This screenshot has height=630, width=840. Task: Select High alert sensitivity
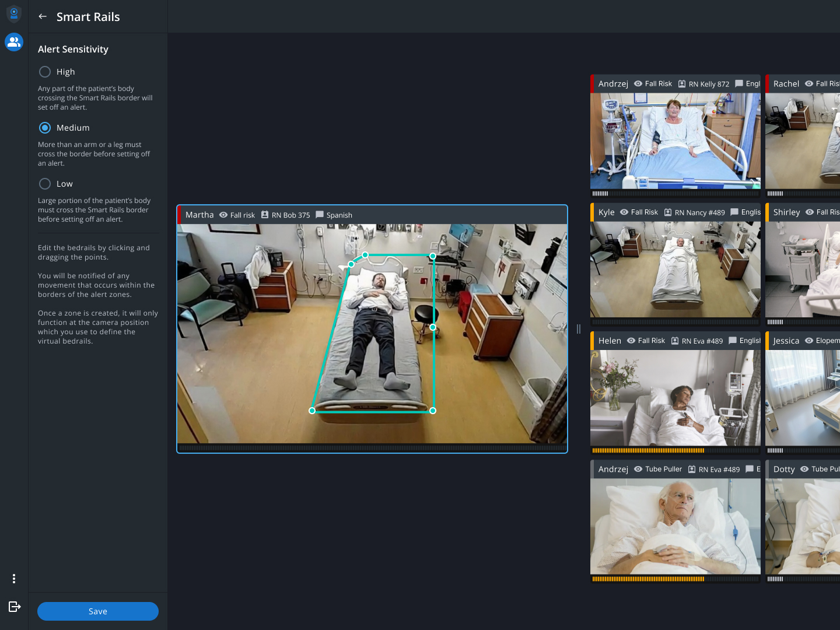point(45,72)
